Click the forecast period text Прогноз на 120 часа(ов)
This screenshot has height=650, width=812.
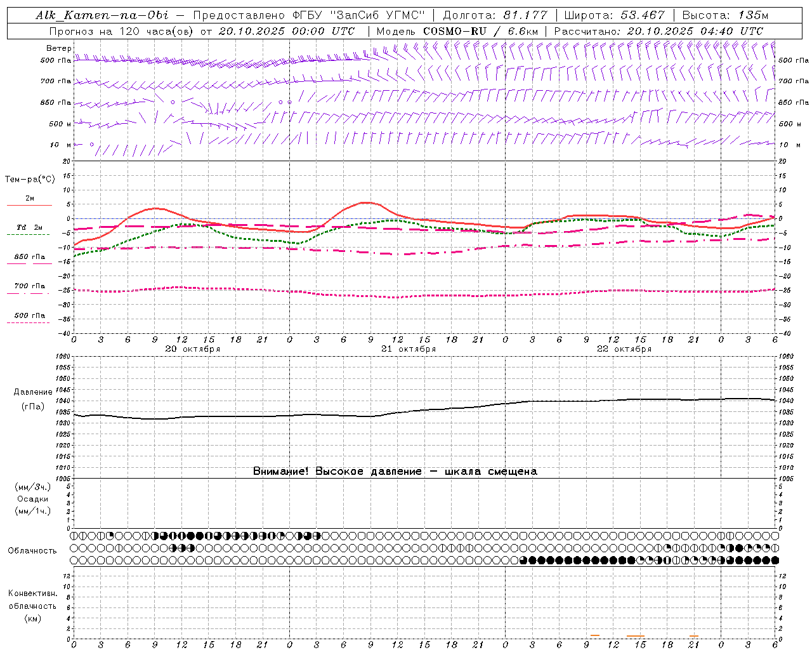point(122,31)
